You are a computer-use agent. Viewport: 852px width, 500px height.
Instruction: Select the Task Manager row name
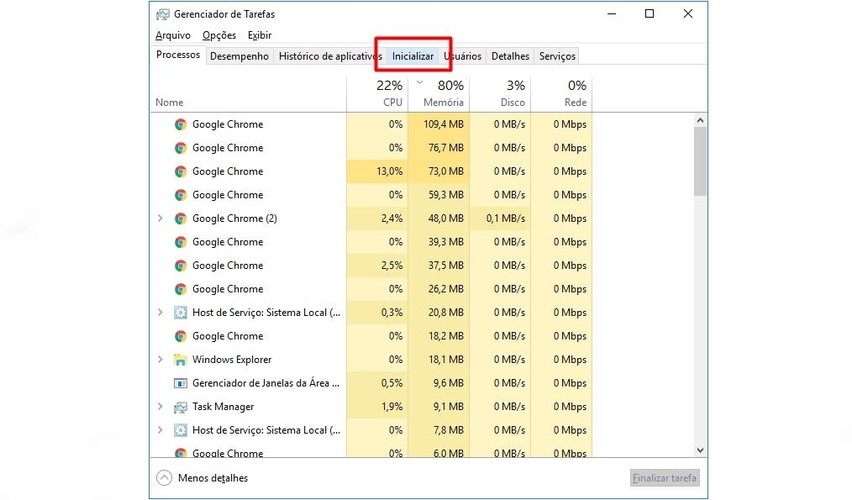[223, 407]
